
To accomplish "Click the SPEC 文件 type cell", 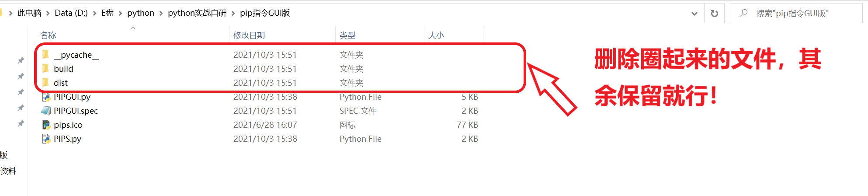I will pyautogui.click(x=358, y=111).
